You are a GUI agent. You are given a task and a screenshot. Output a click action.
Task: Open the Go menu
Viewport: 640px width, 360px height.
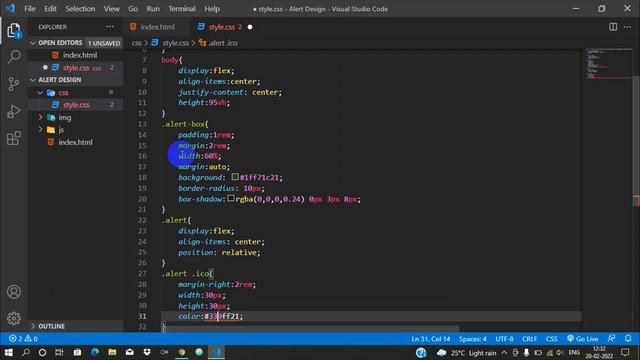pyautogui.click(x=133, y=9)
